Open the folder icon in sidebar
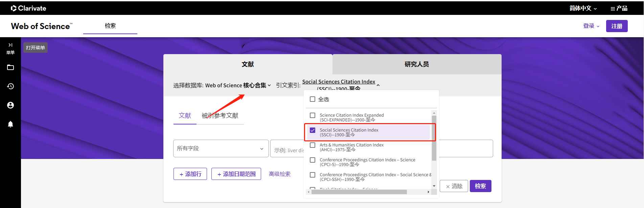The image size is (644, 208). [10, 67]
